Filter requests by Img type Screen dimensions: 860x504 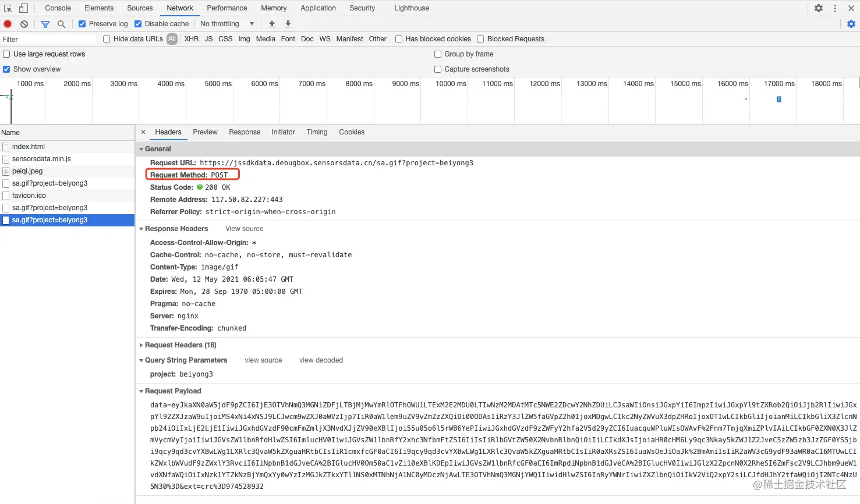244,39
